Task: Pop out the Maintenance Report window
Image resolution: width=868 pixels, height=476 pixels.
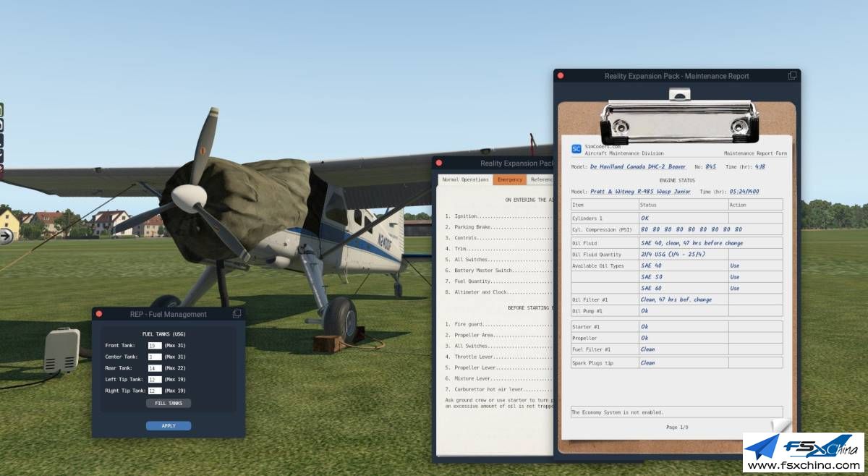Action: (x=792, y=75)
